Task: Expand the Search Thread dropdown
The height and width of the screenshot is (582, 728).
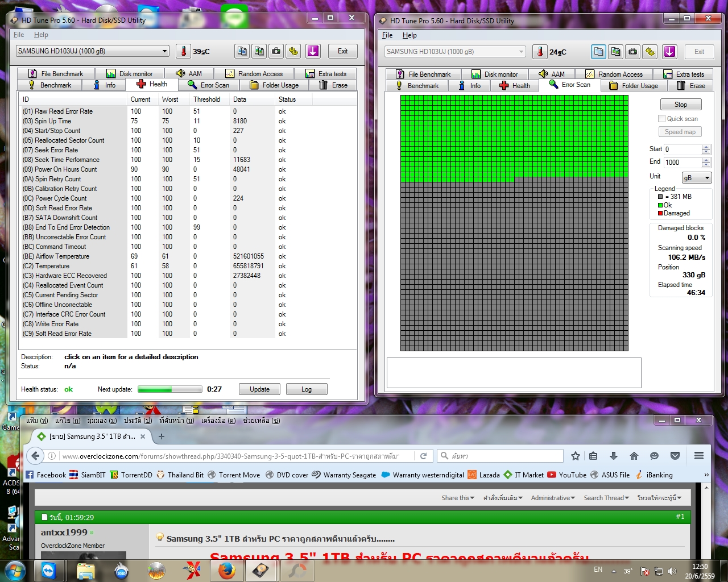Action: pos(606,498)
